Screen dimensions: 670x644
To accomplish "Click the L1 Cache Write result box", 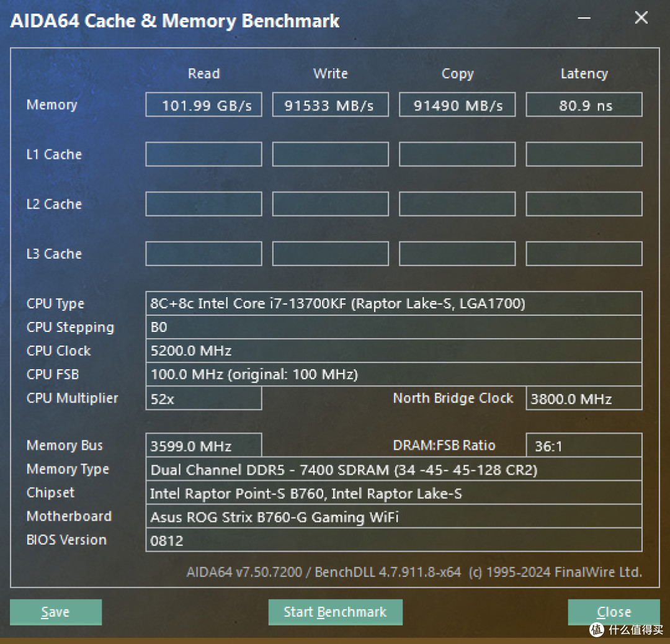I will (x=330, y=154).
